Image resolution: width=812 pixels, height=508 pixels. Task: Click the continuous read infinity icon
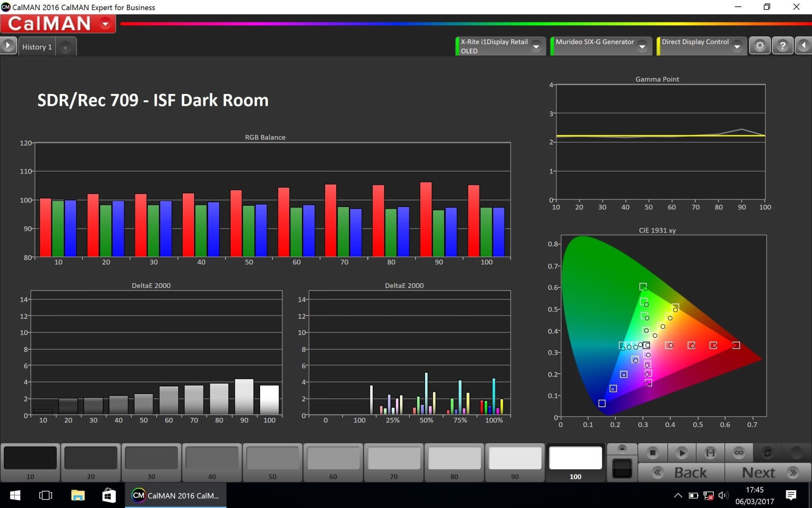739,453
